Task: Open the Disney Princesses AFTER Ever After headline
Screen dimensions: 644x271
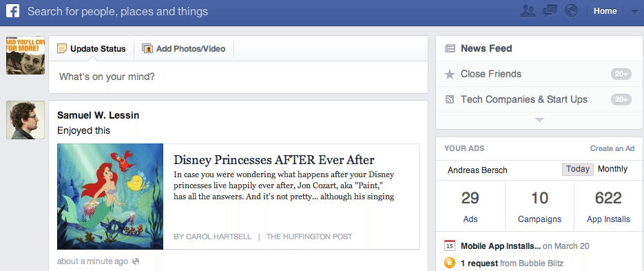Action: pos(274,159)
